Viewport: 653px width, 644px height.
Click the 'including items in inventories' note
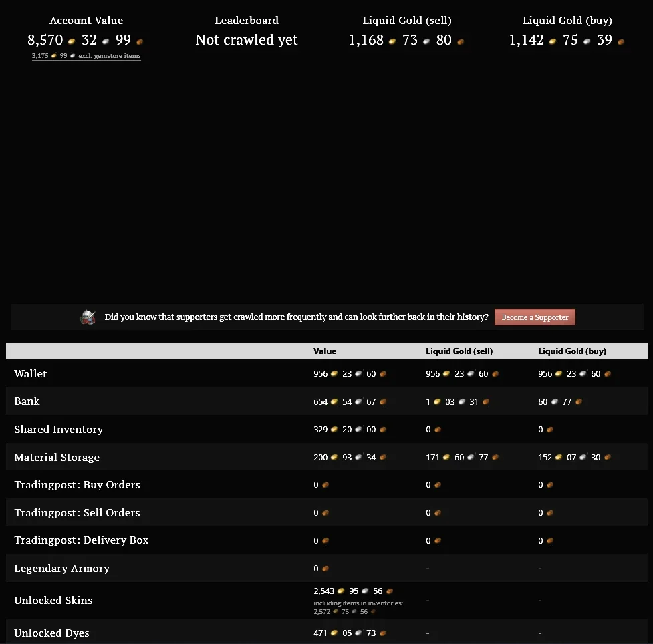(x=358, y=603)
